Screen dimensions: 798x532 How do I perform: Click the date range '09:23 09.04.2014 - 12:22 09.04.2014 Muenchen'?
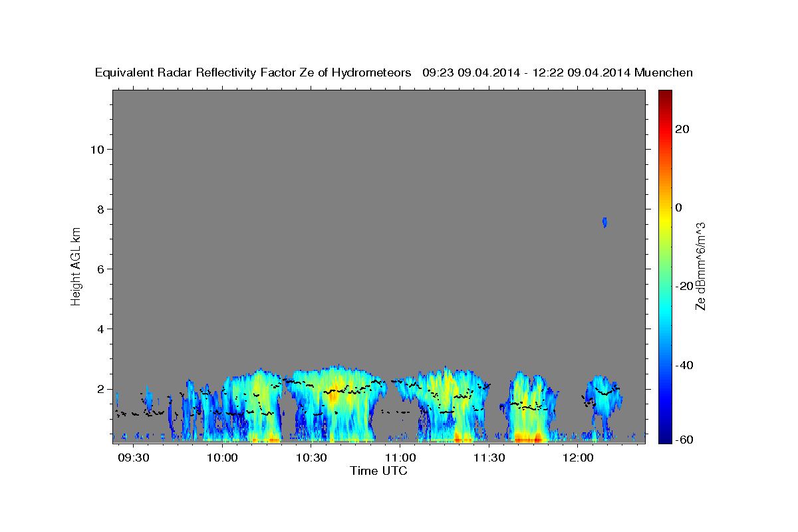557,72
